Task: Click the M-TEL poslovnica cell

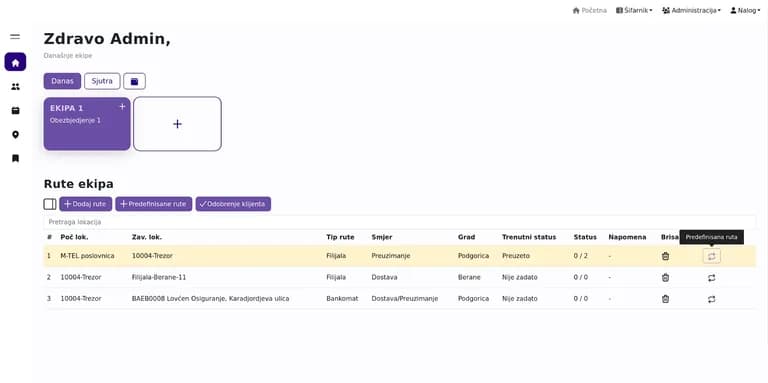Action: click(88, 256)
